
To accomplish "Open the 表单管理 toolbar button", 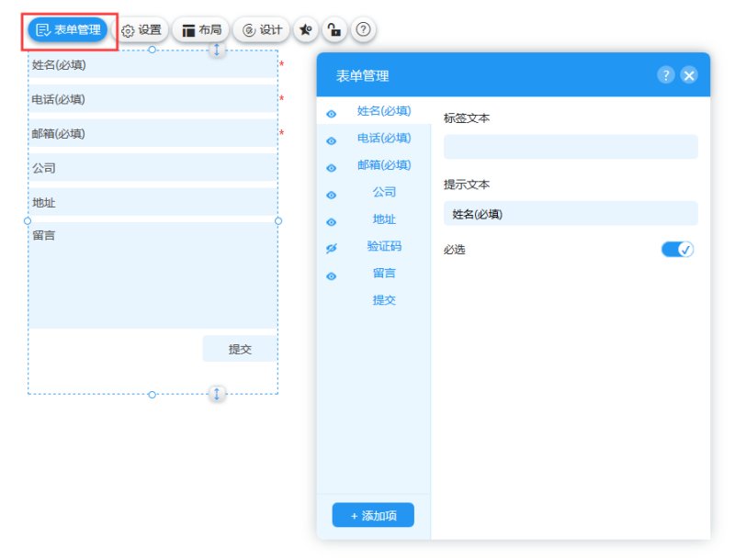I will (68, 30).
